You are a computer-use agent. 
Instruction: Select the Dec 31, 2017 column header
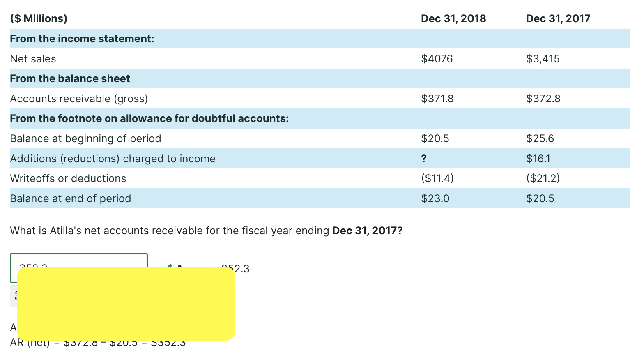[558, 18]
